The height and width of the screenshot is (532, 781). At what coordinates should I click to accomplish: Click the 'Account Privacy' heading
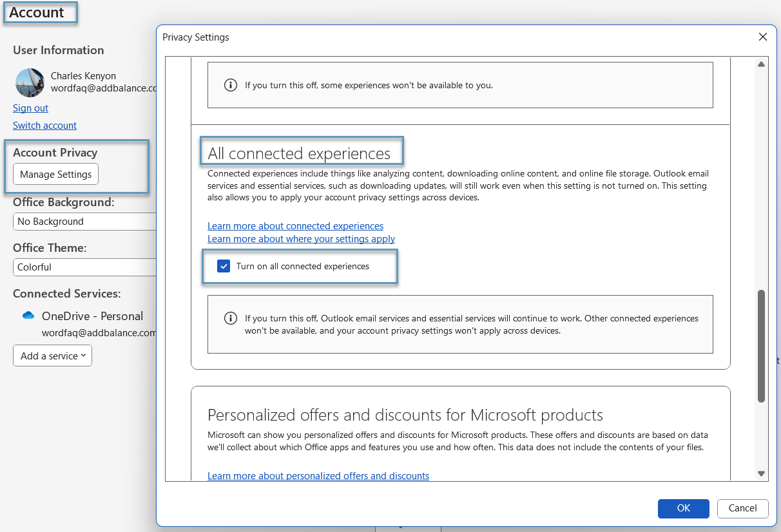tap(55, 153)
